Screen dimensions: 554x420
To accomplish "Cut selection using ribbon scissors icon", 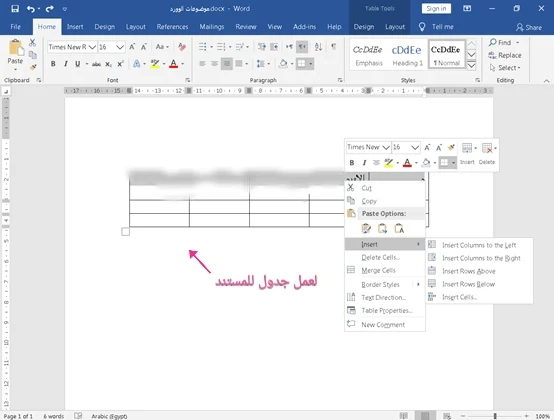I will point(33,43).
